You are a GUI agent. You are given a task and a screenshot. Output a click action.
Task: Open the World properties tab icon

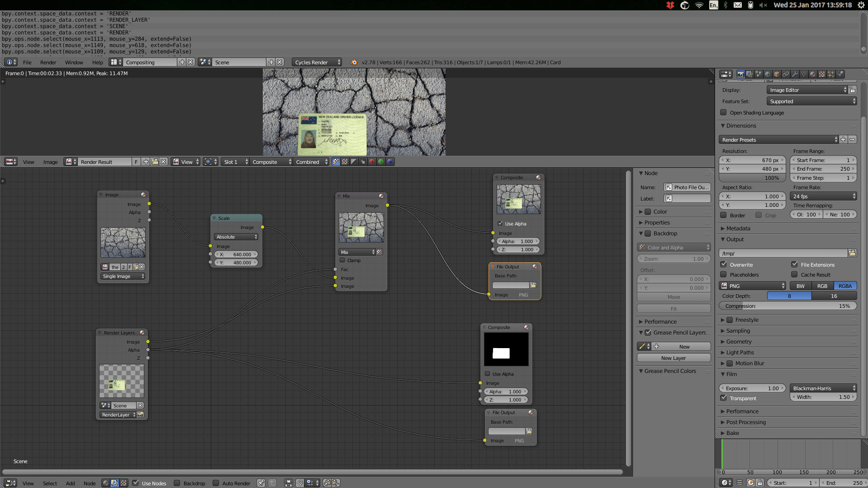[x=768, y=74]
